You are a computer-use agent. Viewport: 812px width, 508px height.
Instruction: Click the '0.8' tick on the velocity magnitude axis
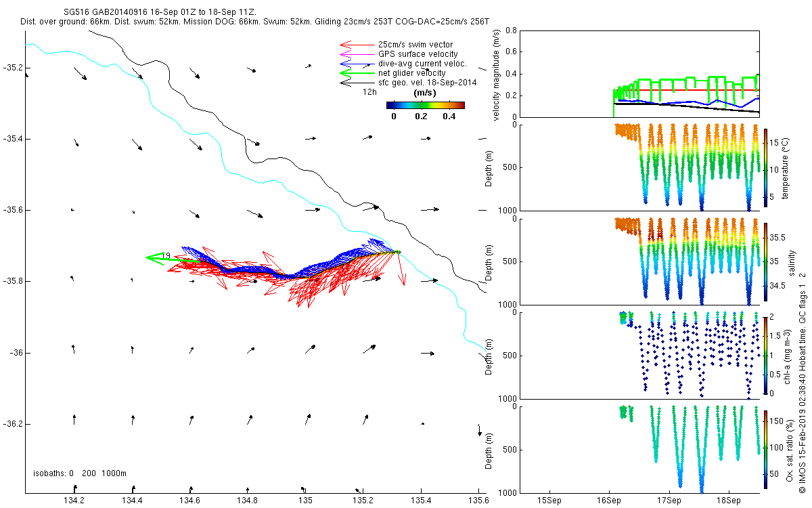click(511, 31)
